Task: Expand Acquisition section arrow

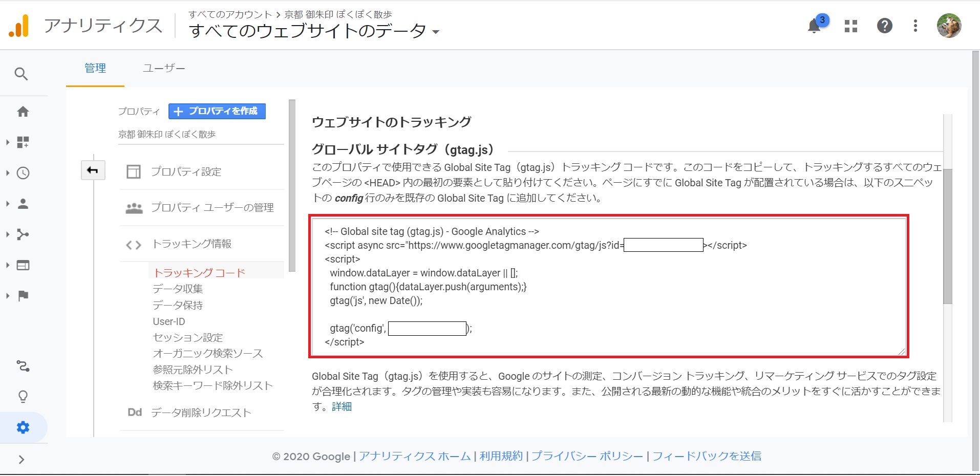Action: point(8,234)
